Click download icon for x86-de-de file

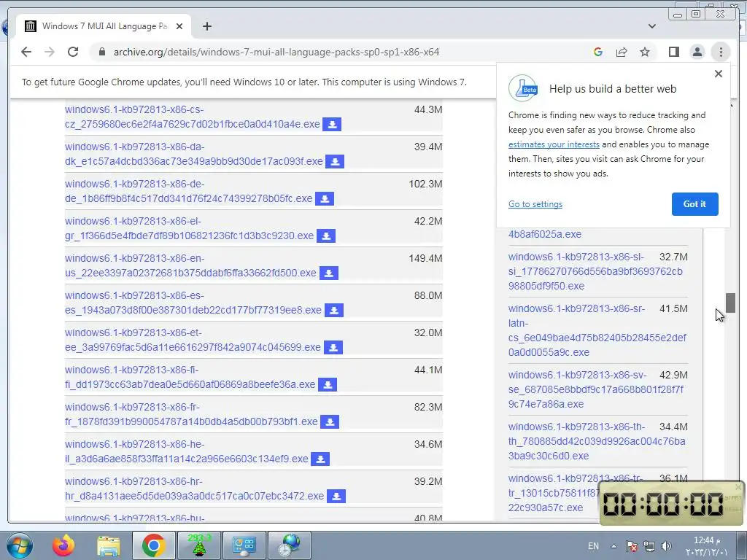click(x=325, y=198)
